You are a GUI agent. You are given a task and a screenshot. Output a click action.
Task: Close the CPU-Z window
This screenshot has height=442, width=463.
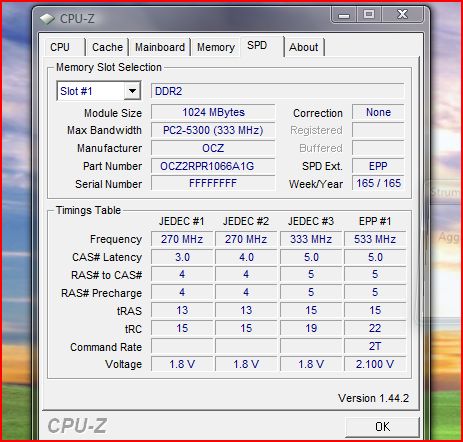coord(403,15)
